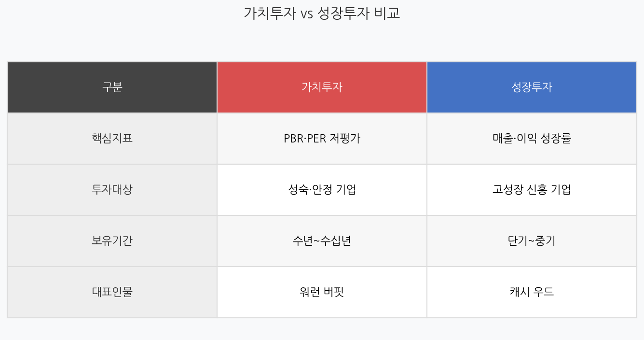Click the 캐시 우드 cell
Image resolution: width=644 pixels, height=340 pixels.
point(532,292)
